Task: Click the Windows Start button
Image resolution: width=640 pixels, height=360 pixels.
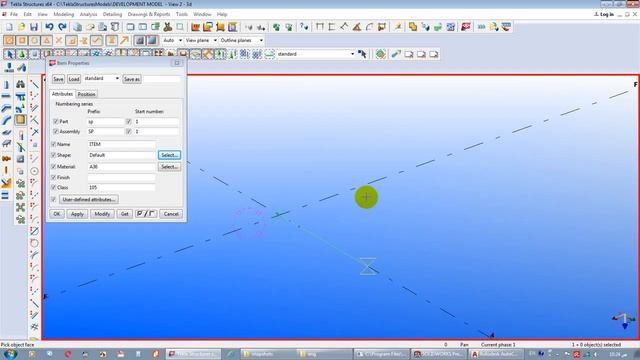Action: click(x=10, y=354)
